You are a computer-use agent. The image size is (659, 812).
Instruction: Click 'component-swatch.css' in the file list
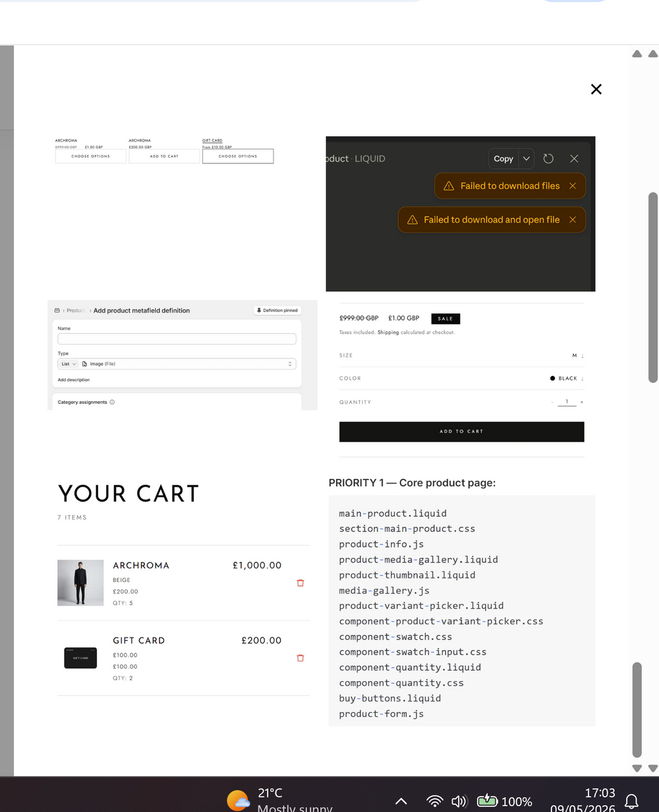(x=395, y=637)
